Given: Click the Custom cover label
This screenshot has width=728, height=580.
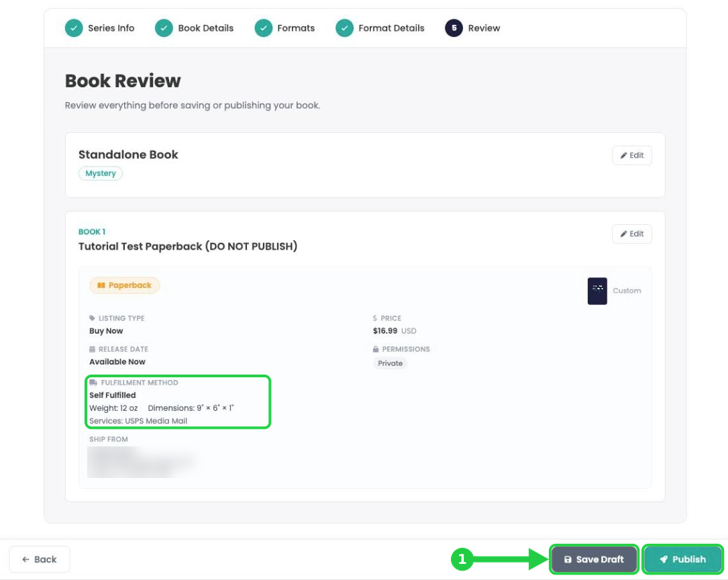Looking at the screenshot, I should coord(627,291).
